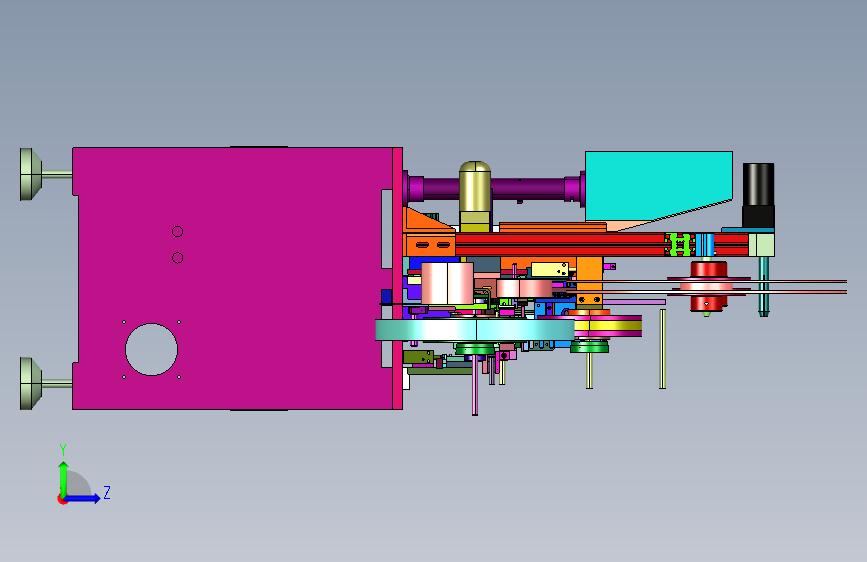The height and width of the screenshot is (562, 867).
Task: Click the green Y axis arrow of the triad
Action: (x=64, y=478)
